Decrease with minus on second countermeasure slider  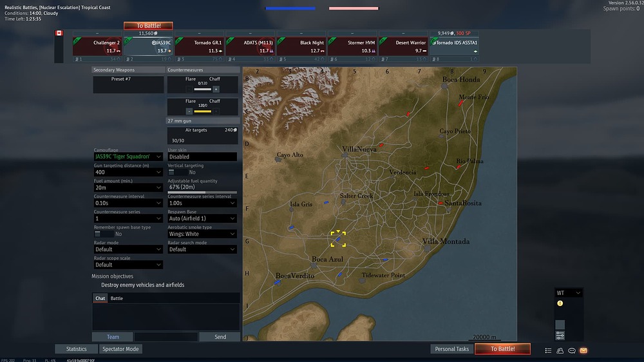[189, 111]
